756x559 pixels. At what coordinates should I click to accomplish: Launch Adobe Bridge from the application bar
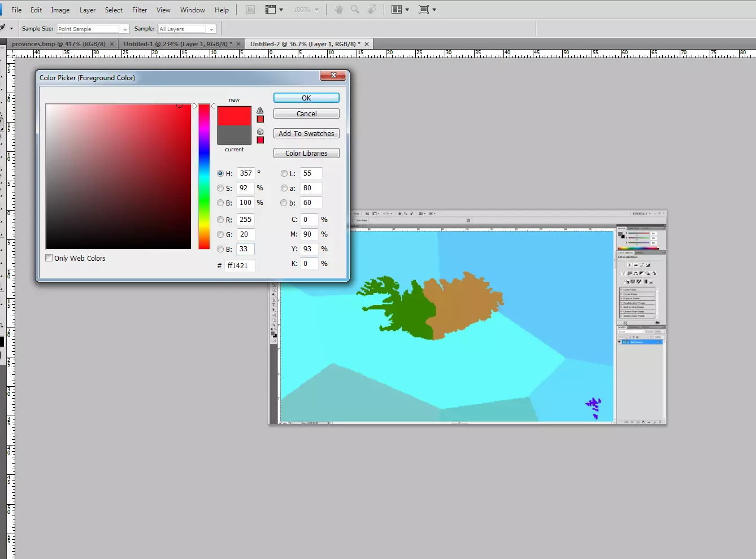[x=251, y=10]
